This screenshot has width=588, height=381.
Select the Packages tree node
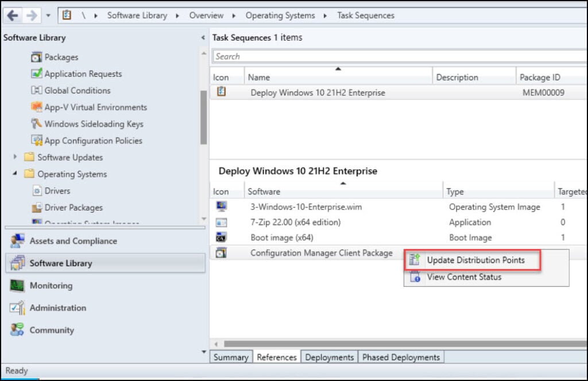(61, 57)
